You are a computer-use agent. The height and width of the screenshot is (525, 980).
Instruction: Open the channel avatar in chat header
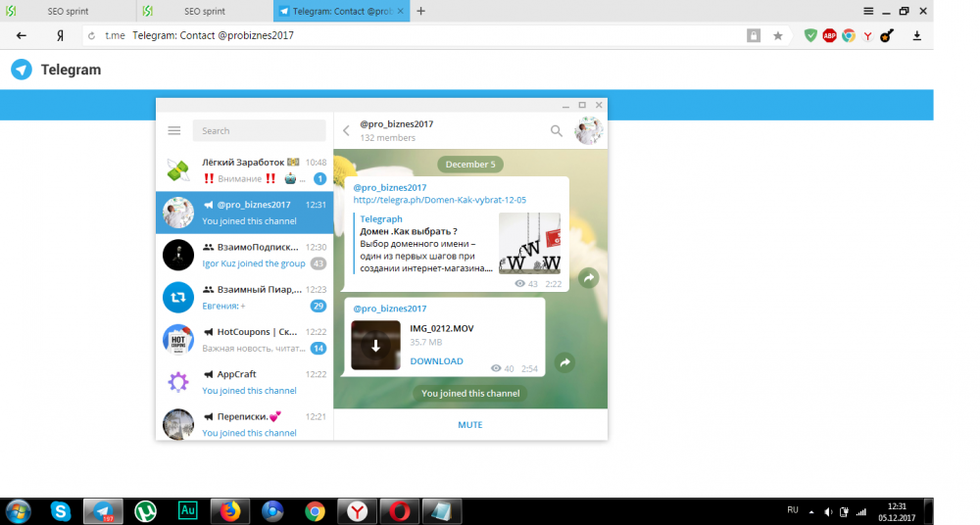click(588, 130)
